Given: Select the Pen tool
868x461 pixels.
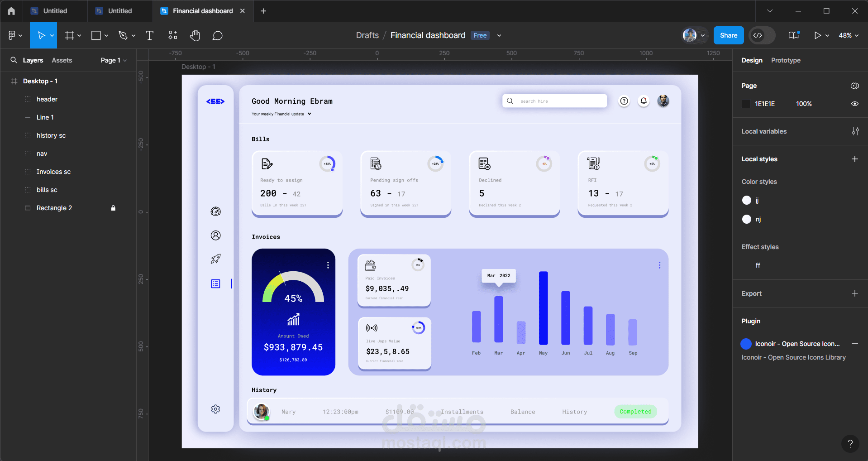Looking at the screenshot, I should point(123,35).
